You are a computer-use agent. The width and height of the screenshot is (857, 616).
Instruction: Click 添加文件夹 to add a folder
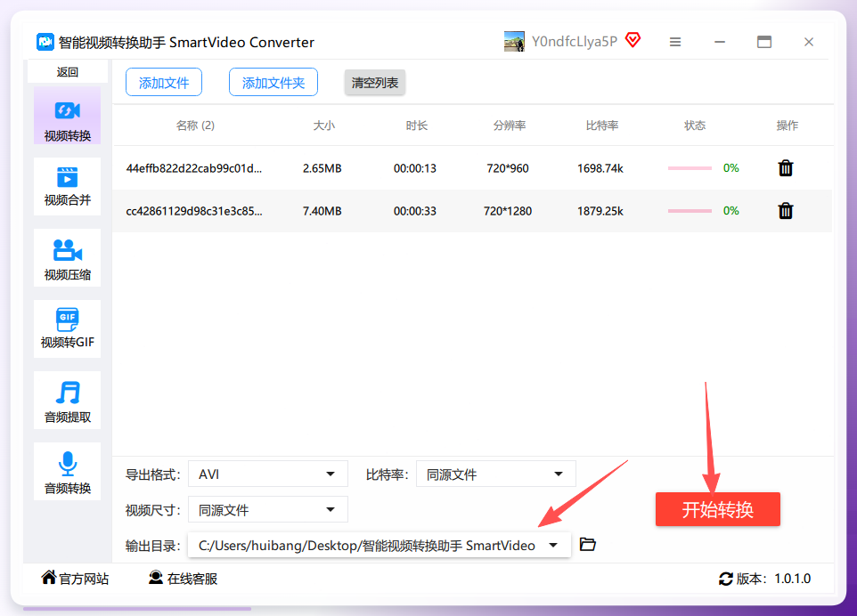click(x=273, y=83)
